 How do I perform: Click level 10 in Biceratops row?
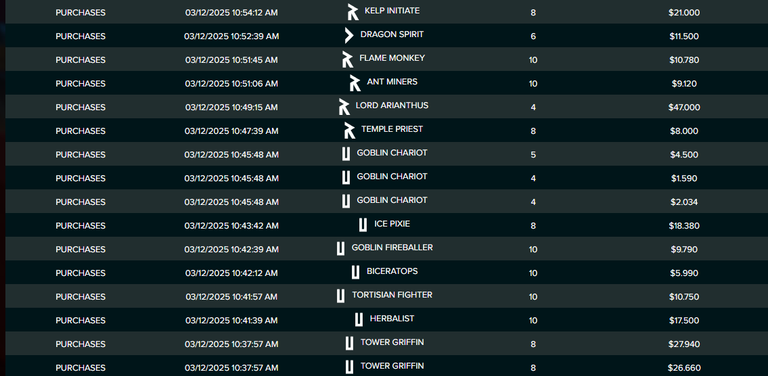(533, 273)
